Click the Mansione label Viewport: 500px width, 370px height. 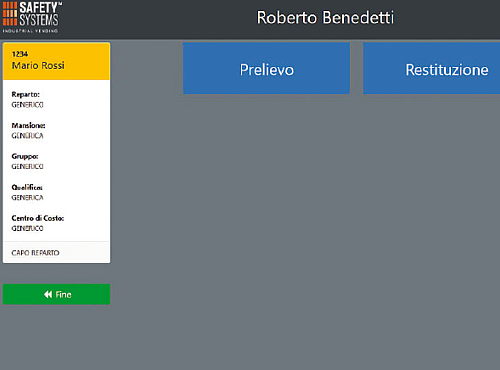[x=28, y=126]
